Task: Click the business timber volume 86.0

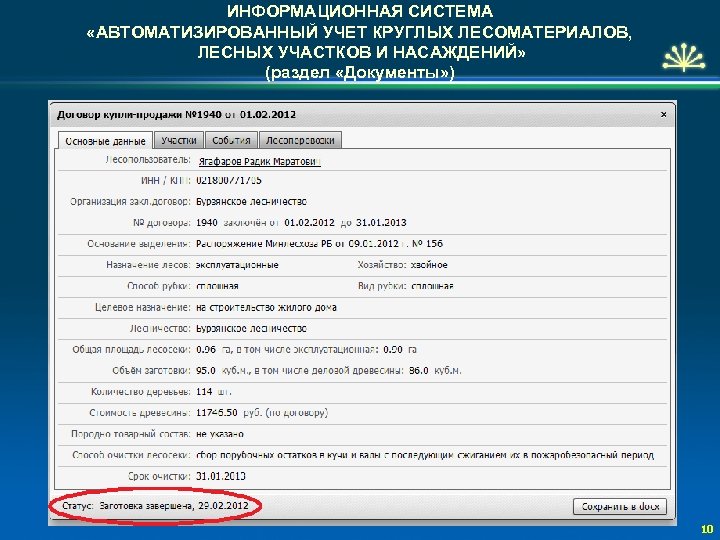Action: point(419,371)
